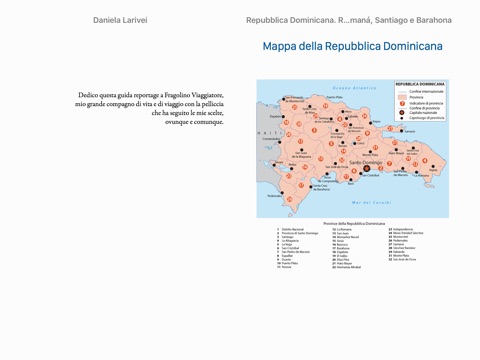Click the national capital star marker
Viewport: 480px width, 360px height.
pyautogui.click(x=367, y=169)
